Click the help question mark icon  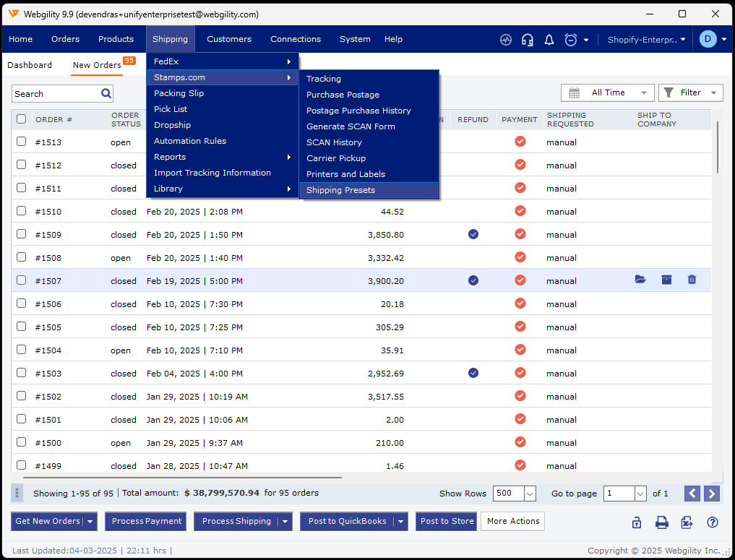[712, 522]
